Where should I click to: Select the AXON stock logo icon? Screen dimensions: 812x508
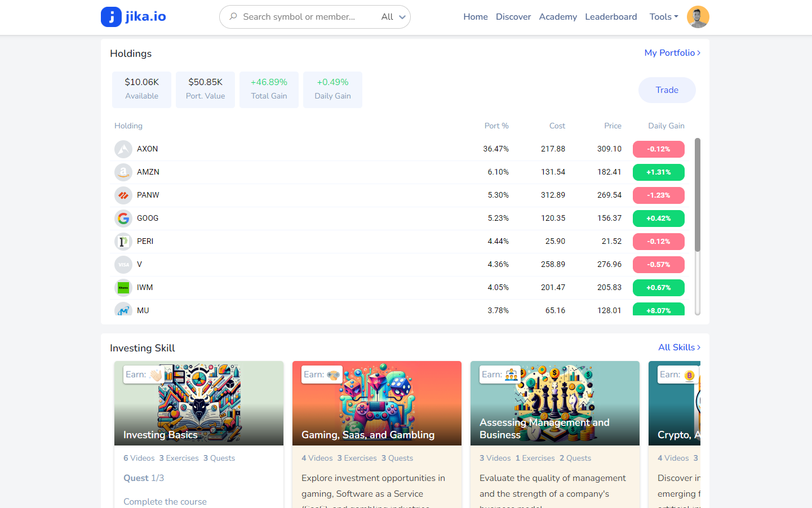click(123, 149)
